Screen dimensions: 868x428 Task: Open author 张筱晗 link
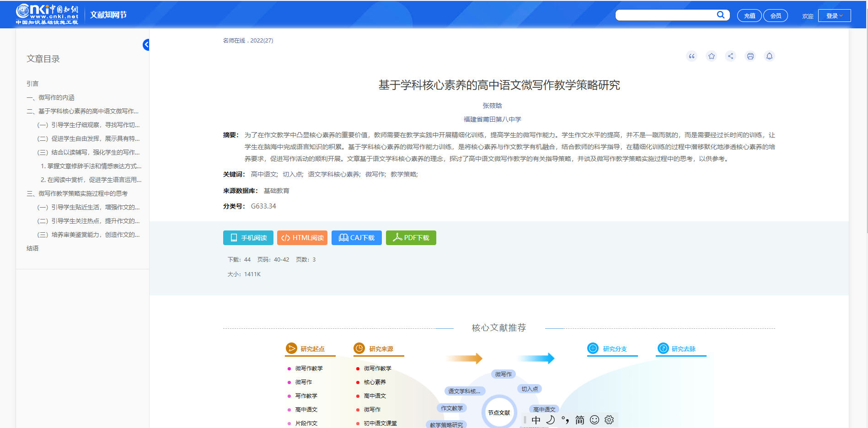point(492,106)
